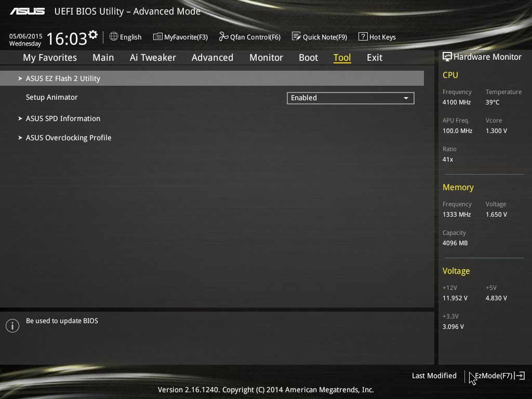
Task: Click the EzMode exit arrow icon
Action: pyautogui.click(x=520, y=376)
